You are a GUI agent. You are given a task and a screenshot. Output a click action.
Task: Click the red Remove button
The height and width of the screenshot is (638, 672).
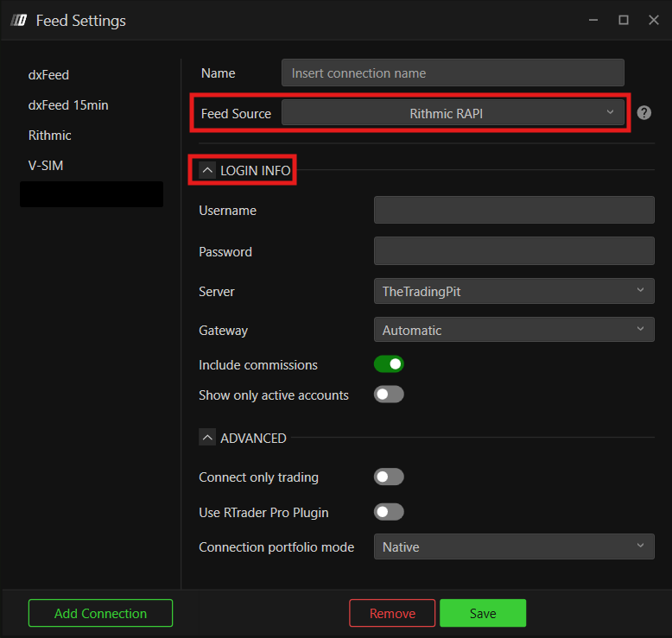click(392, 613)
